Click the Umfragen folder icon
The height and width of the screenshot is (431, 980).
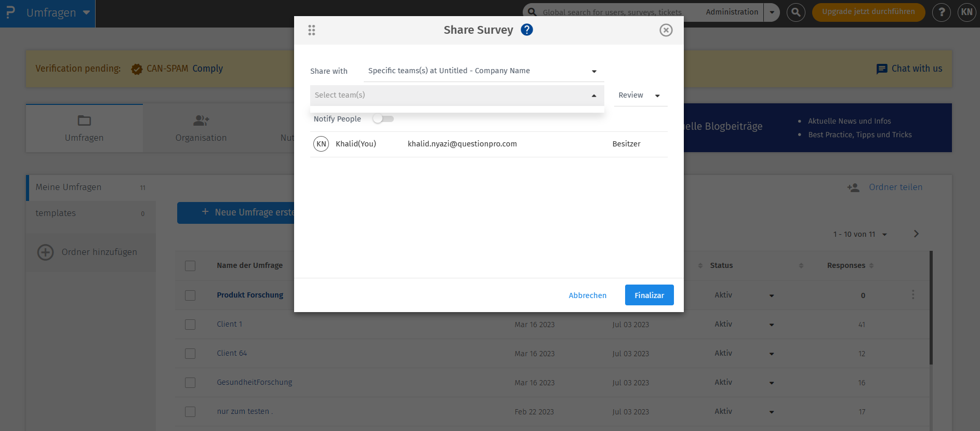coord(84,120)
